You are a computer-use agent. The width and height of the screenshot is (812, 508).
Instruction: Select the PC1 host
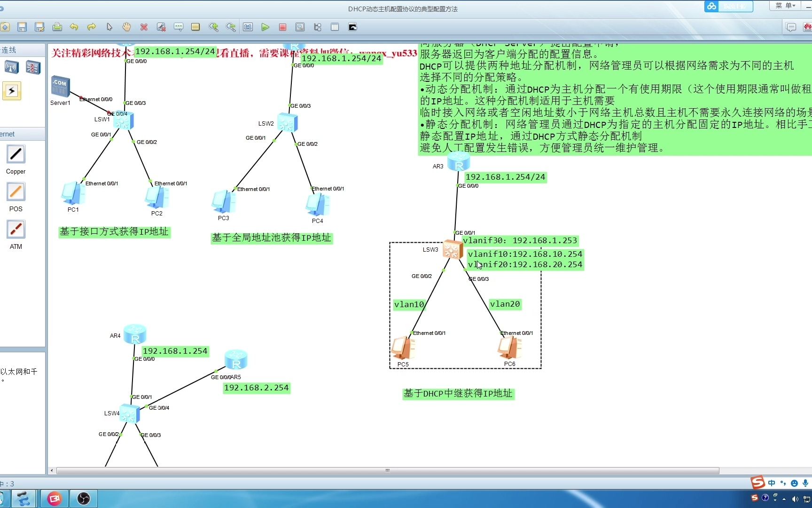pyautogui.click(x=73, y=193)
